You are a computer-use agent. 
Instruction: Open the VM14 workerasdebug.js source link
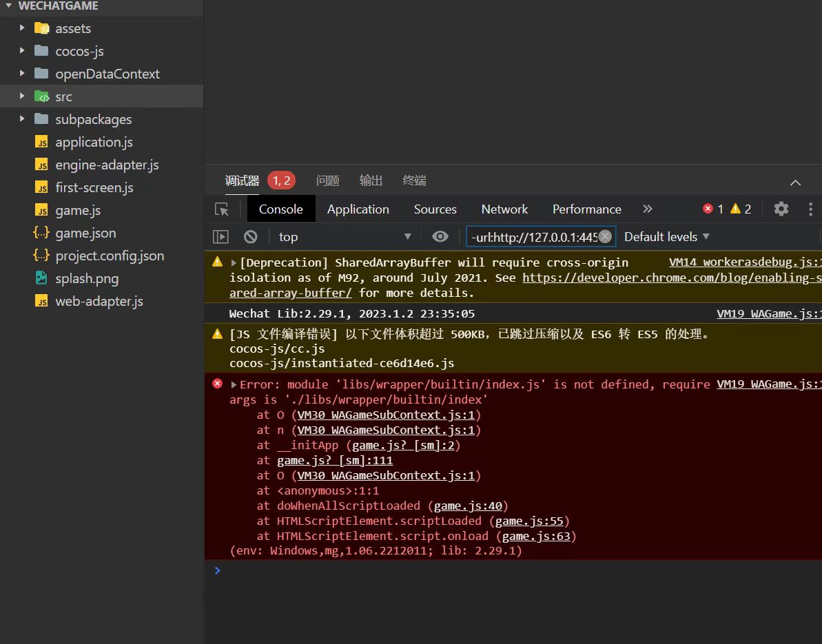coord(746,262)
